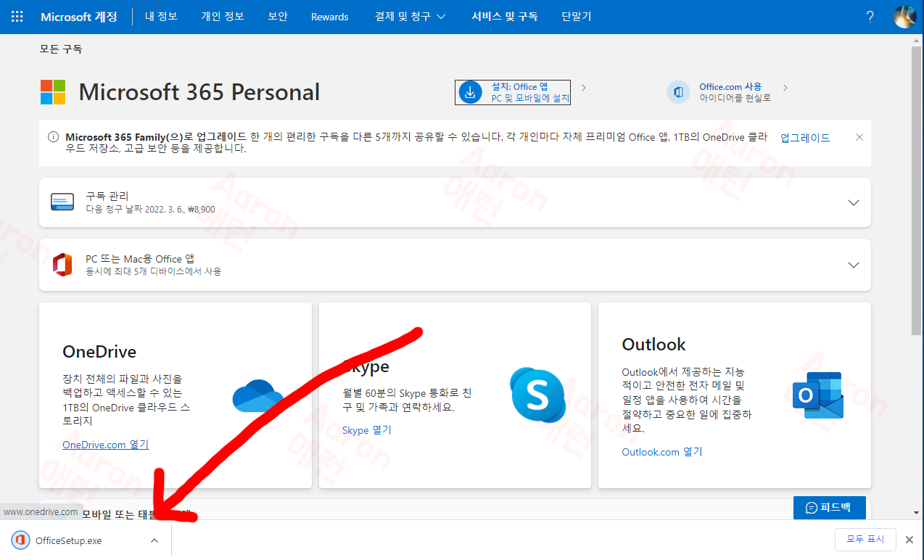Click the scrollbar up arrow
This screenshot has width=924, height=560.
(x=917, y=41)
